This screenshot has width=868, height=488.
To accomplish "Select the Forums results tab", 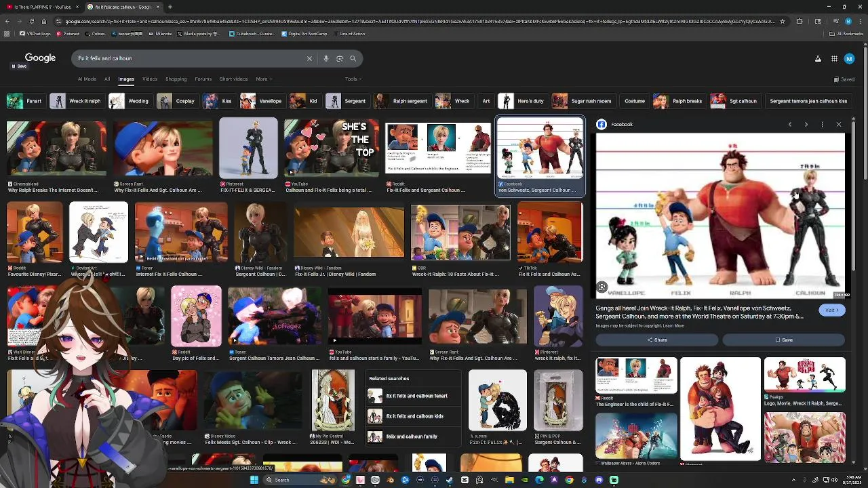I will point(203,79).
